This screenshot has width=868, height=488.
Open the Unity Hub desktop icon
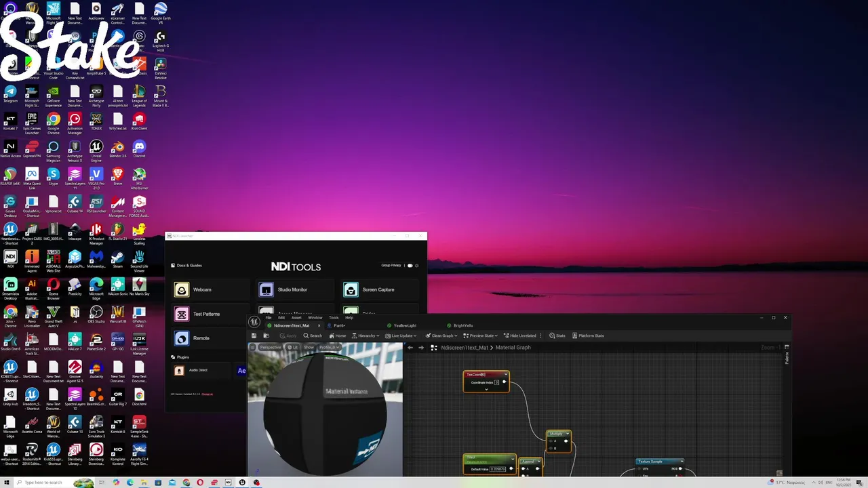pos(10,396)
